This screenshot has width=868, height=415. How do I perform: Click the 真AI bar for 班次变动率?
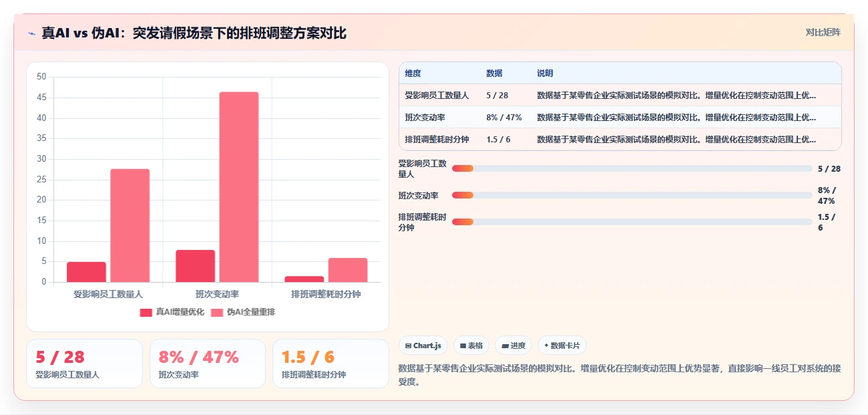(195, 266)
